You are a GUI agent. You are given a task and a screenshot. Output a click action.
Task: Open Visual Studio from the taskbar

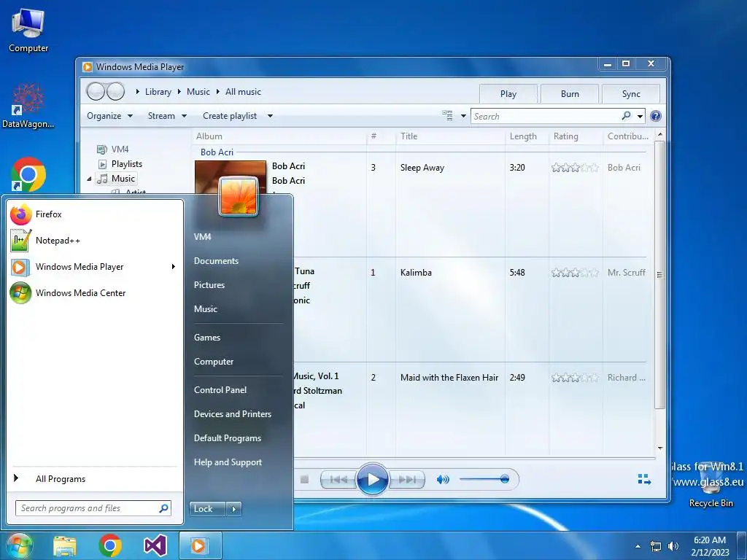(x=155, y=545)
